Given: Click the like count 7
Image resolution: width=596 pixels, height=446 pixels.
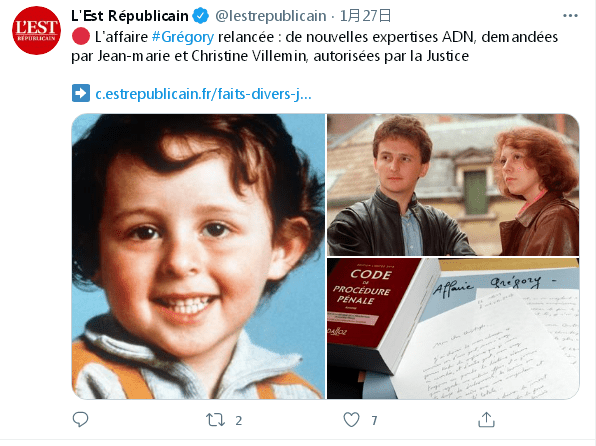Looking at the screenshot, I should pos(374,421).
